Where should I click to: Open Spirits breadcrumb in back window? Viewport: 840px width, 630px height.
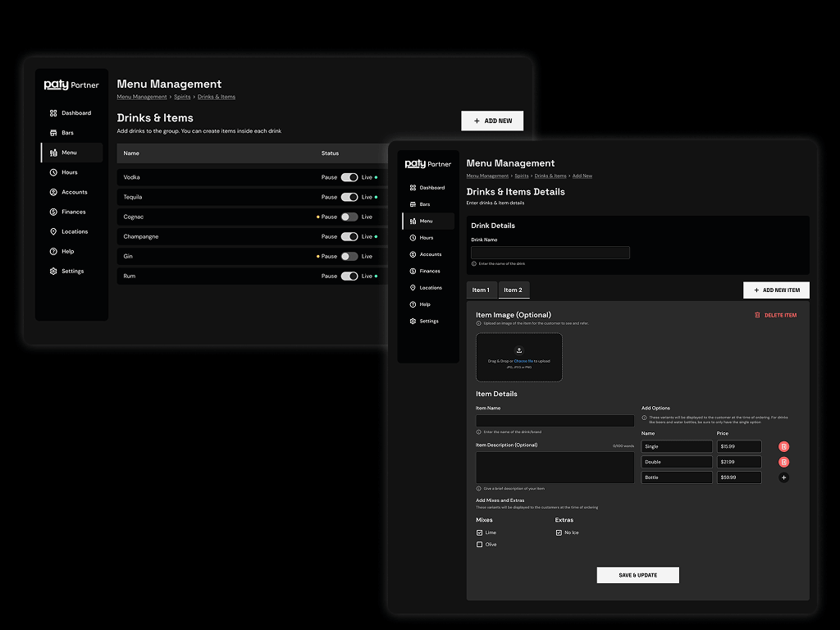(182, 97)
